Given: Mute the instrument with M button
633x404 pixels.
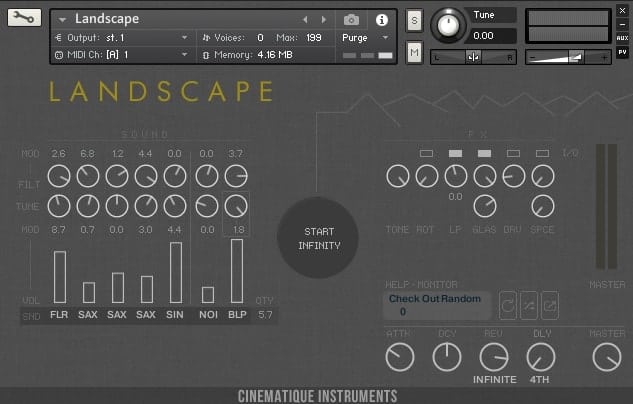Looking at the screenshot, I should tap(414, 52).
